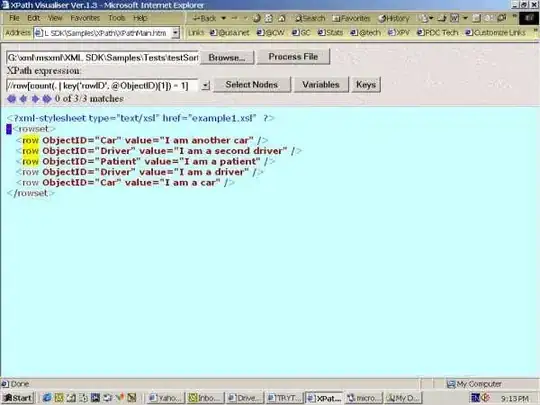The height and width of the screenshot is (405, 540).
Task: Click the My Computer zone status indicator
Action: coord(474,384)
